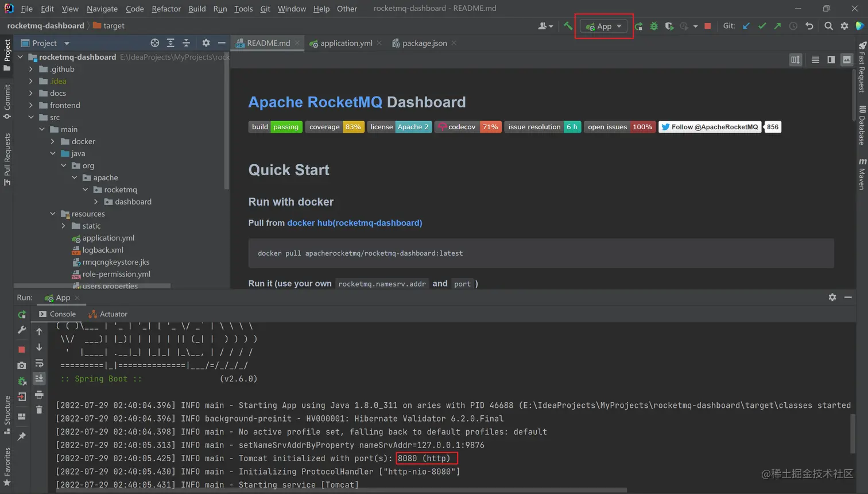Click Git Commit green checkmark

762,26
